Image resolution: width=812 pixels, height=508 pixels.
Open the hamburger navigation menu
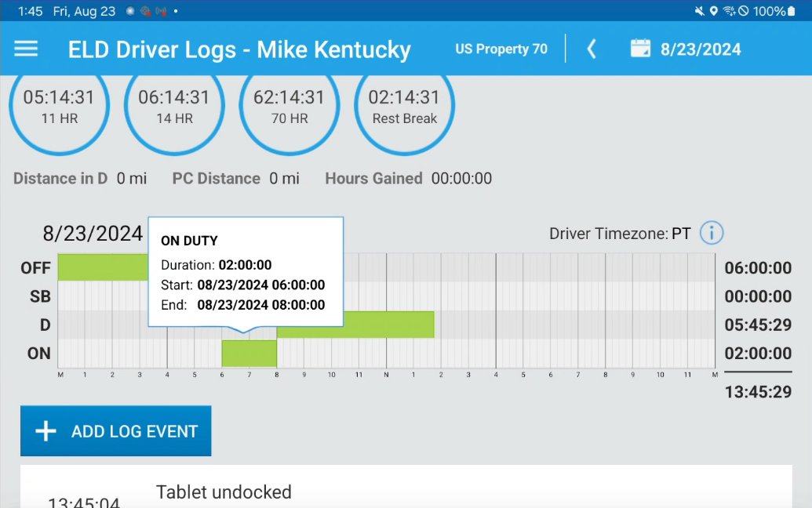pos(26,49)
